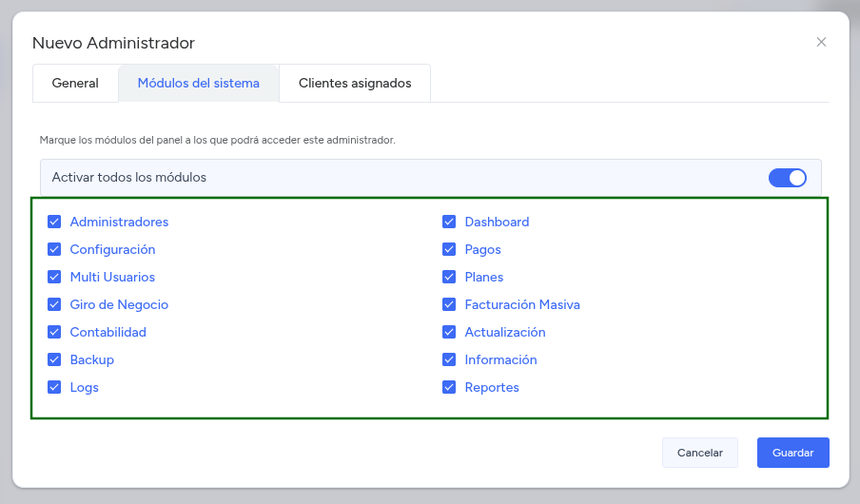Uncheck the Facturación Masiva checkbox
The image size is (860, 504).
[449, 303]
